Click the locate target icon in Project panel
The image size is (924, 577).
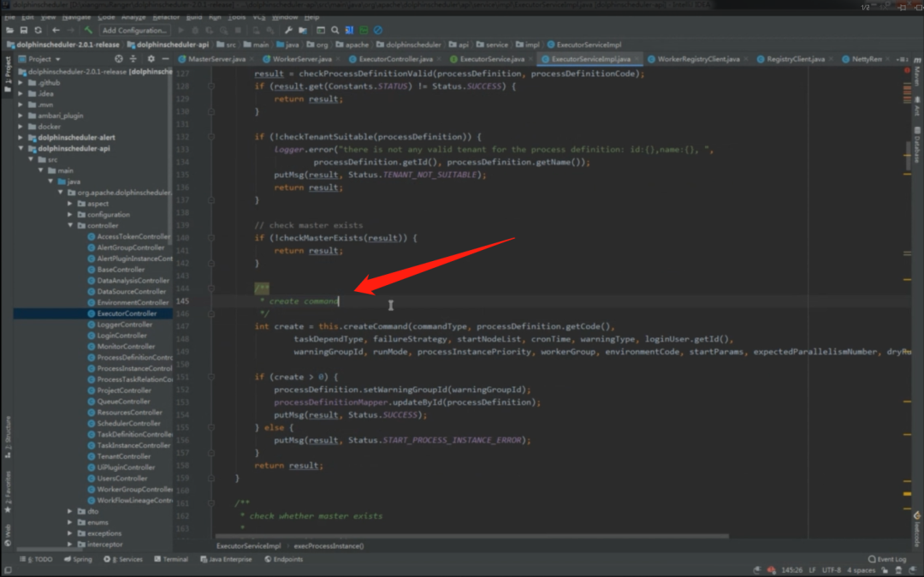119,59
